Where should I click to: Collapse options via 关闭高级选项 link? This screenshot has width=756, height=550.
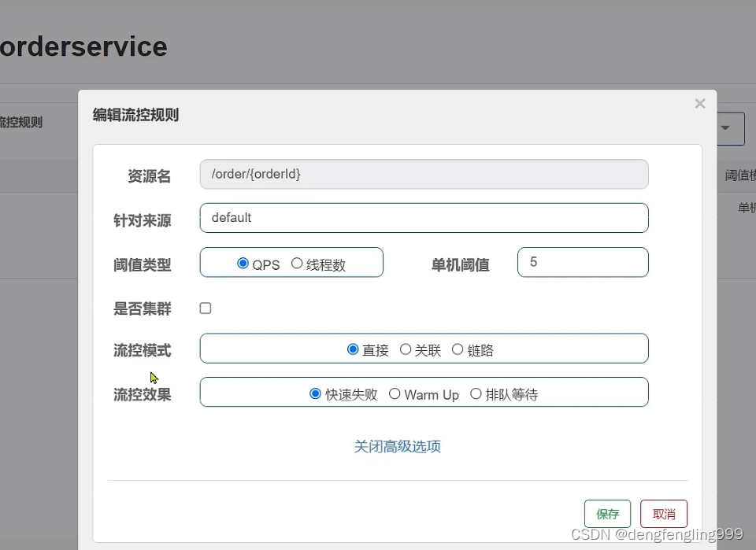(x=397, y=447)
